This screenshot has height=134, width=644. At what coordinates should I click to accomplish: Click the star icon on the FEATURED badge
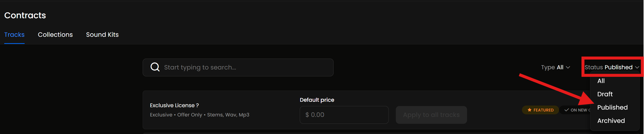pos(529,110)
